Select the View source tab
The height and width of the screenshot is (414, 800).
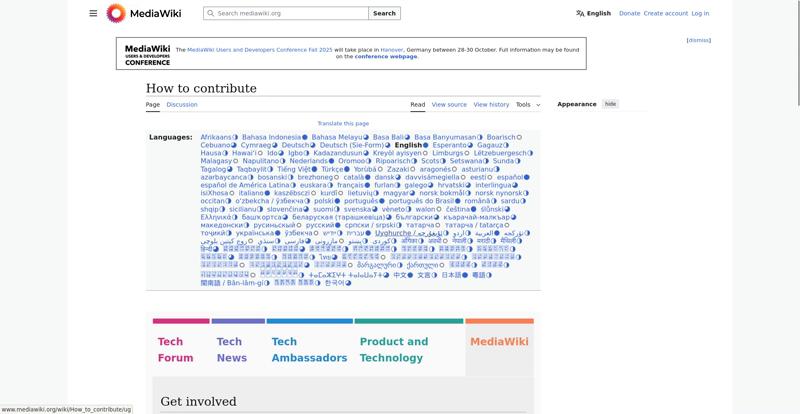coord(449,104)
